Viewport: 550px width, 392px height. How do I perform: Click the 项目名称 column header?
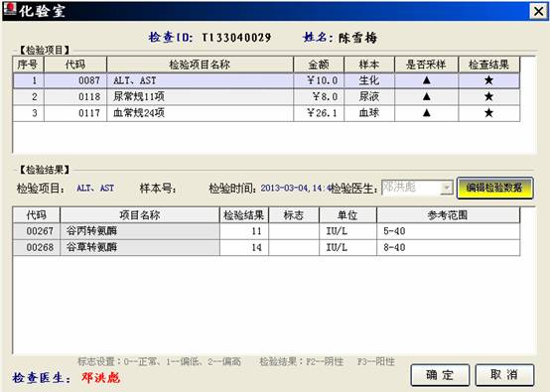pos(140,215)
